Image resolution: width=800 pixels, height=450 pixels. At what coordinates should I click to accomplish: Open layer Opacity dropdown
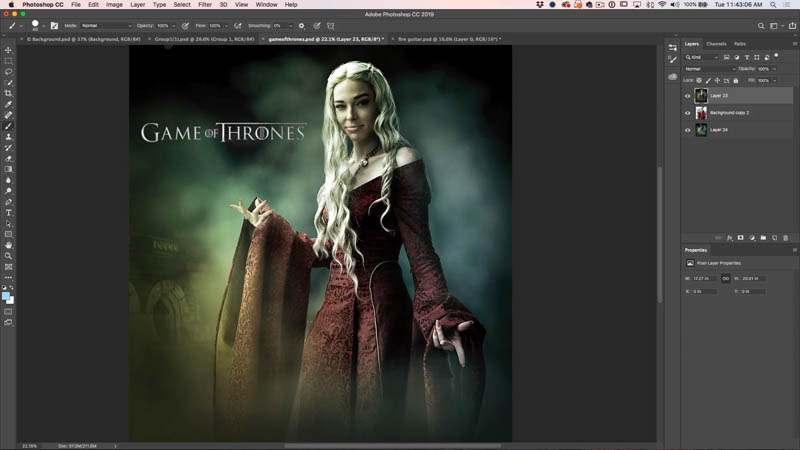click(774, 69)
